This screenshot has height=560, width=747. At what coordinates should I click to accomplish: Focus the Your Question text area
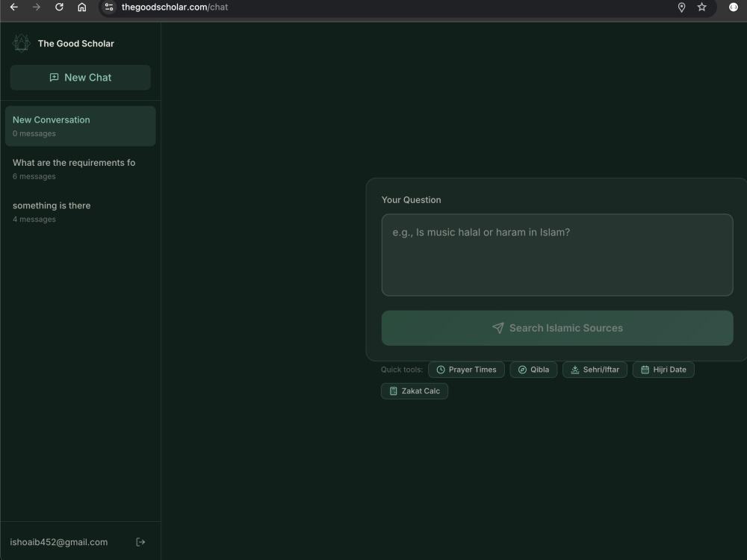click(557, 255)
